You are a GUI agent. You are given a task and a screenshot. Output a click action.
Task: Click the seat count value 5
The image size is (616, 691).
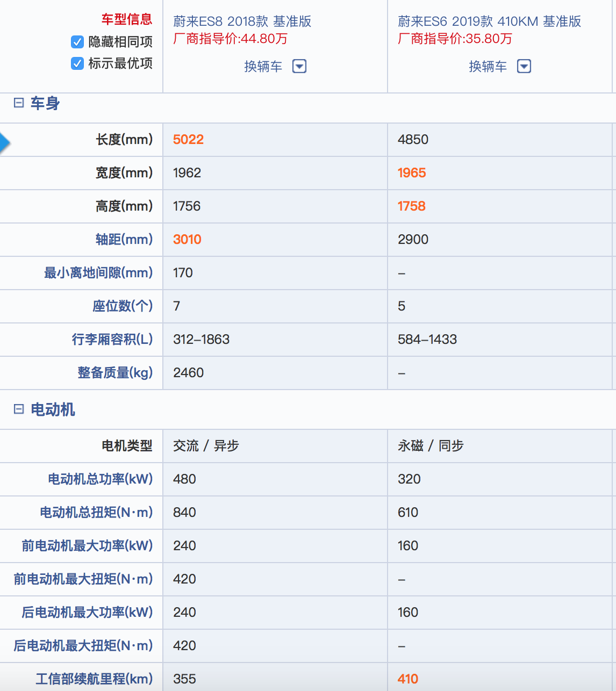pyautogui.click(x=402, y=306)
